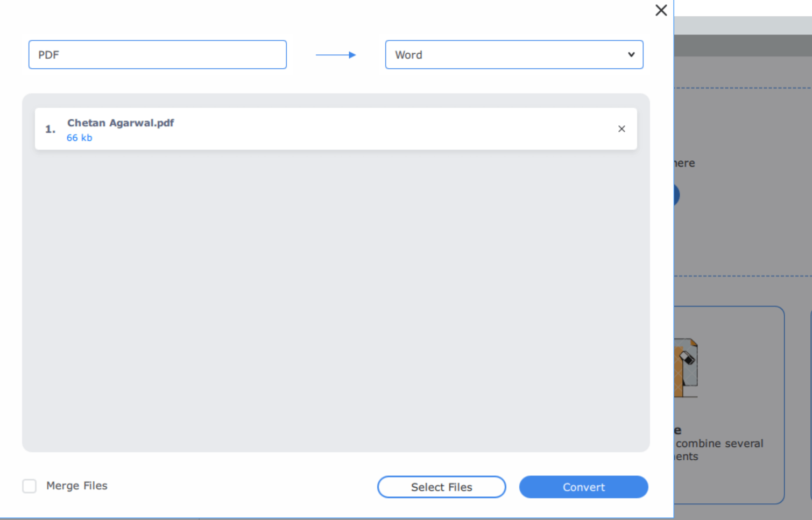This screenshot has height=520, width=812.
Task: Toggle merging of selected documents
Action: coord(29,486)
